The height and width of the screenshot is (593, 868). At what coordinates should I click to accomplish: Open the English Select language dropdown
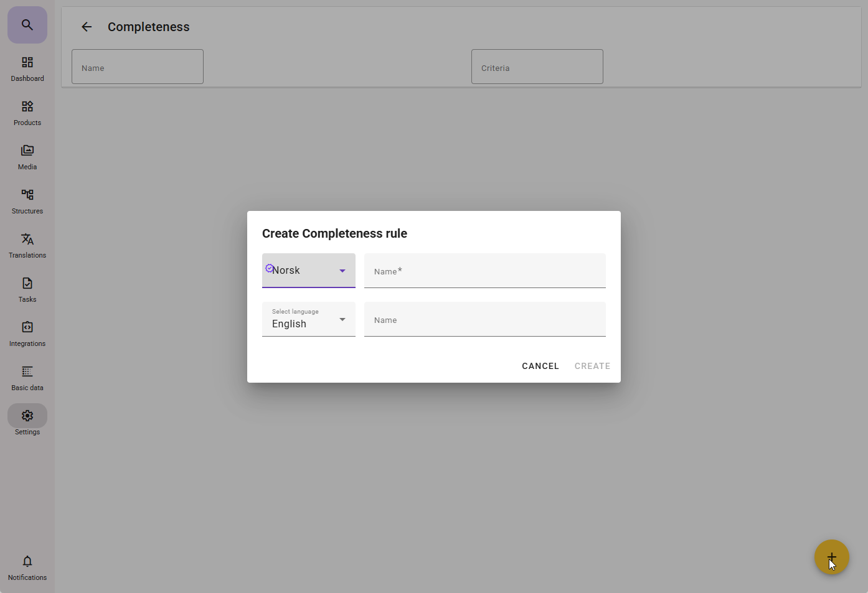(x=309, y=319)
